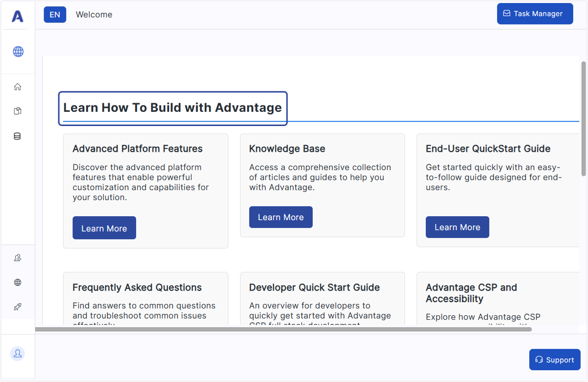Click the Learn How To Build heading
The image size is (588, 382).
point(172,108)
